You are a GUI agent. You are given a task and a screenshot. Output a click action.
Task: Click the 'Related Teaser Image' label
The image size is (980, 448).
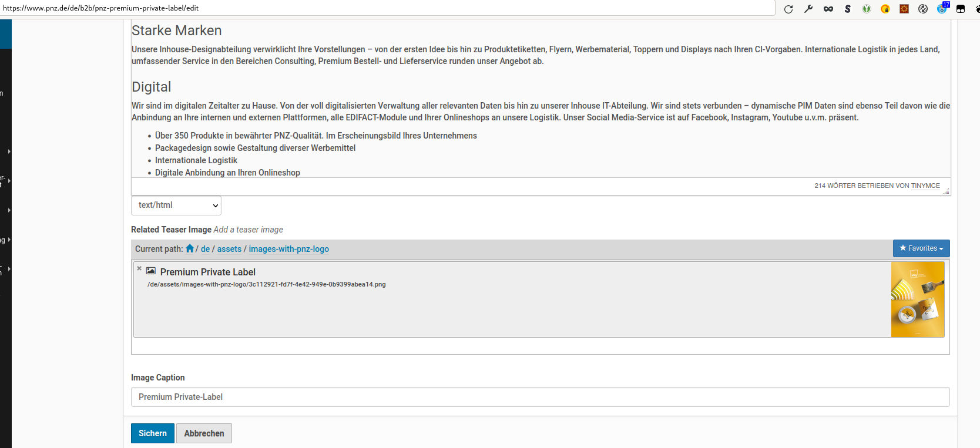(171, 230)
